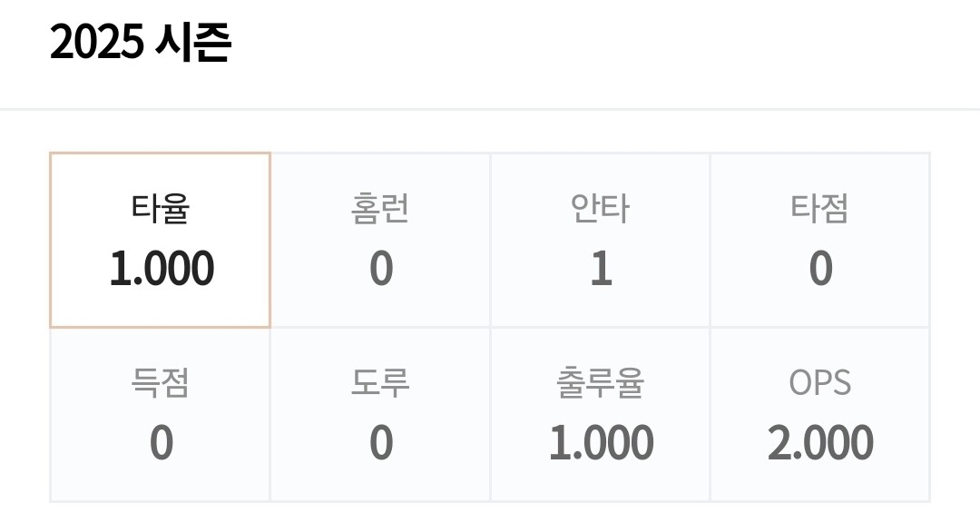
Task: Switch to the 득점 stat card
Action: (x=160, y=415)
